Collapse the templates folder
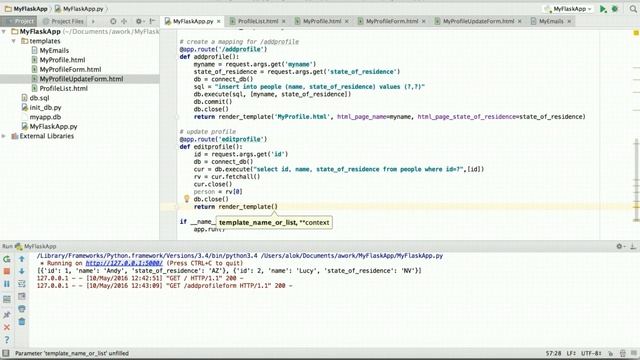Screen dimensions: 640x360 [x=13, y=41]
